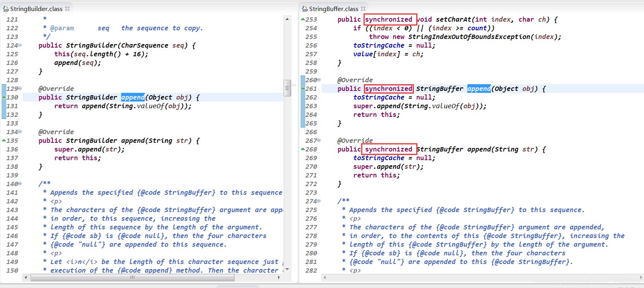Place cursor on highlighted append in StringBuilder line 130
Viewport: 644px width, 288px height.
point(133,97)
